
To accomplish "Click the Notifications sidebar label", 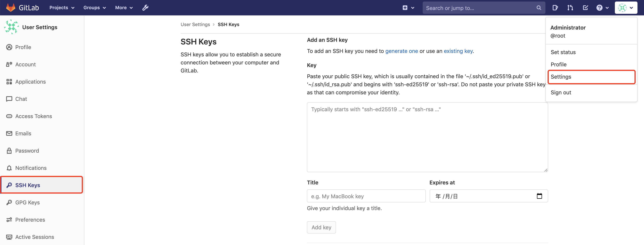I will 31,168.
